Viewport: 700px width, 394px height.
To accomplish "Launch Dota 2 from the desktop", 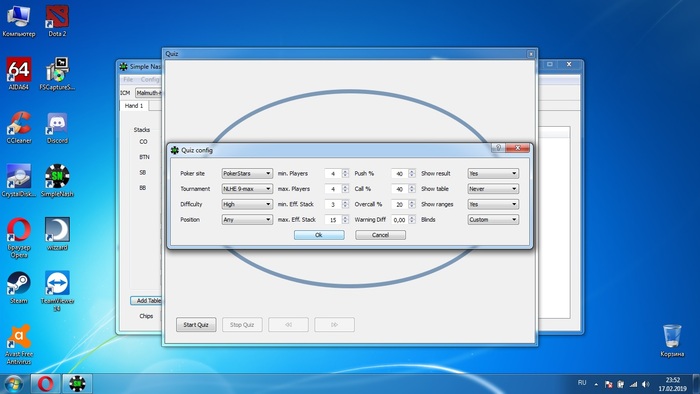I will click(x=57, y=21).
